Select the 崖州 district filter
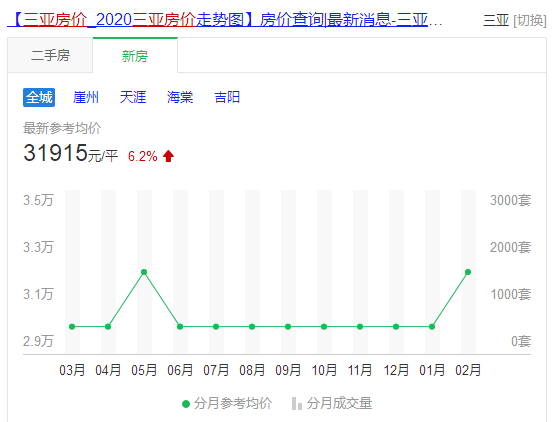Screen dimensions: 555x422 coord(86,97)
